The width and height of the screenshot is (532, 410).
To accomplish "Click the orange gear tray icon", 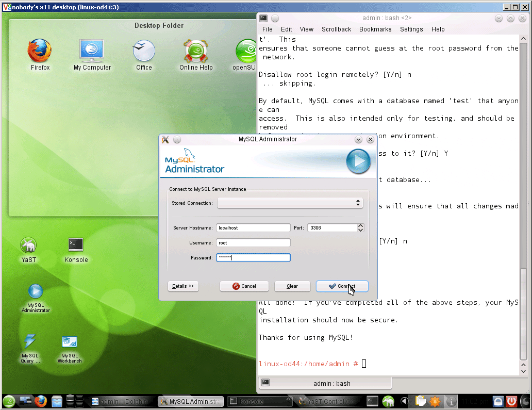I will click(435, 402).
